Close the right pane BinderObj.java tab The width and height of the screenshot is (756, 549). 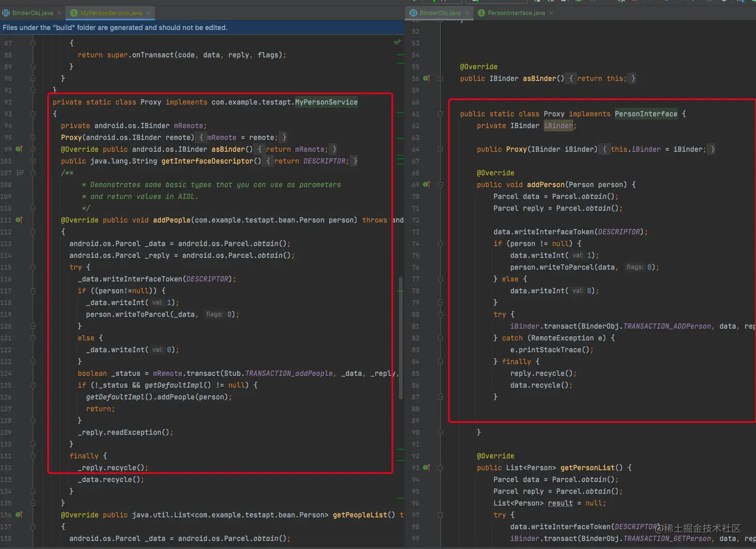[467, 13]
